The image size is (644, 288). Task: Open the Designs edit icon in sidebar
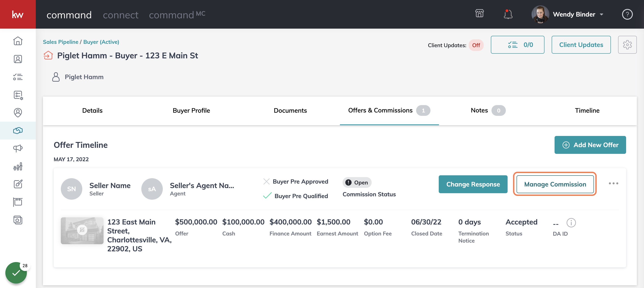(x=18, y=184)
